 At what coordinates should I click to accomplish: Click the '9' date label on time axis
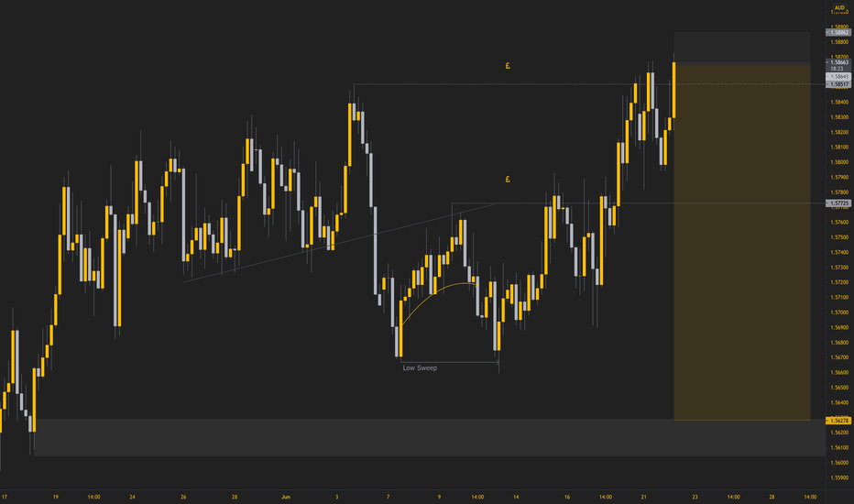439,497
